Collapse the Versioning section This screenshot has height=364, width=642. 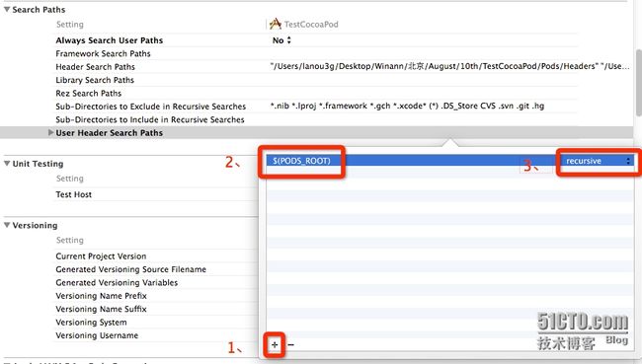[x=7, y=225]
